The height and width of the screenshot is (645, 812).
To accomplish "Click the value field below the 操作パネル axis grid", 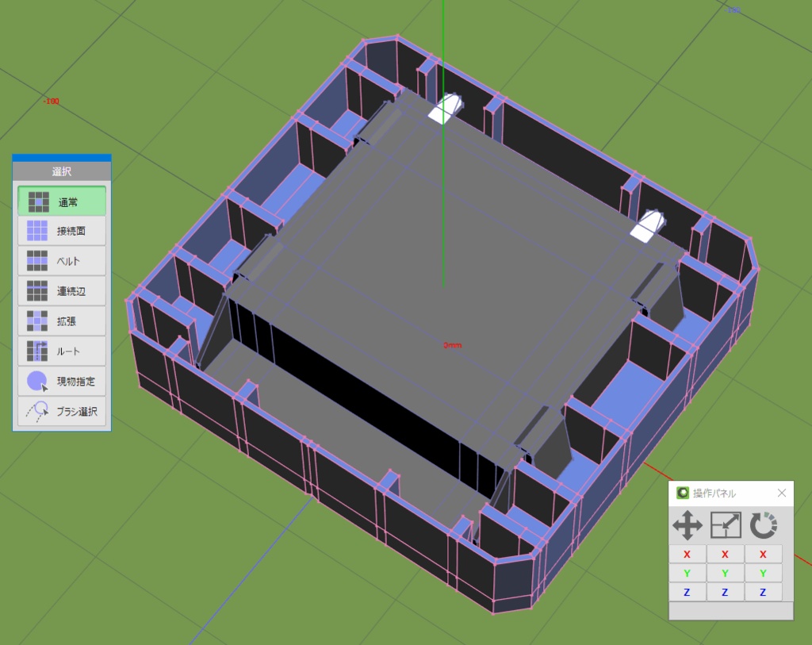I will point(730,610).
